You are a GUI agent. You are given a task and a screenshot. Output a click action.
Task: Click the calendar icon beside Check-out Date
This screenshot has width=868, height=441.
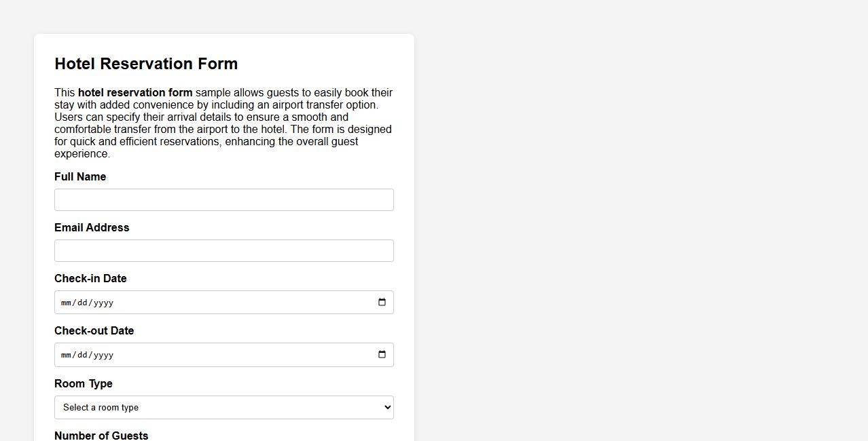coord(382,354)
